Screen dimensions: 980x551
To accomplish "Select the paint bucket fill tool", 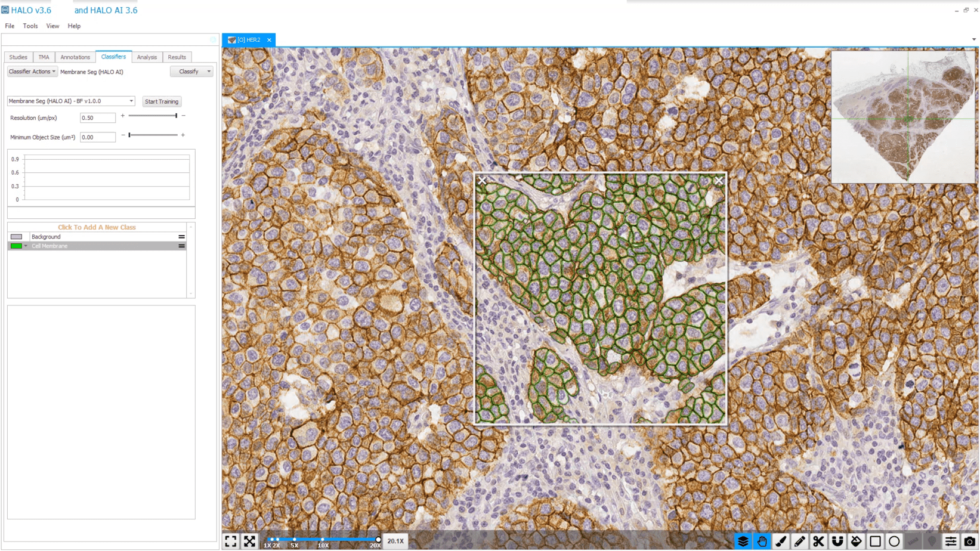I will [857, 541].
